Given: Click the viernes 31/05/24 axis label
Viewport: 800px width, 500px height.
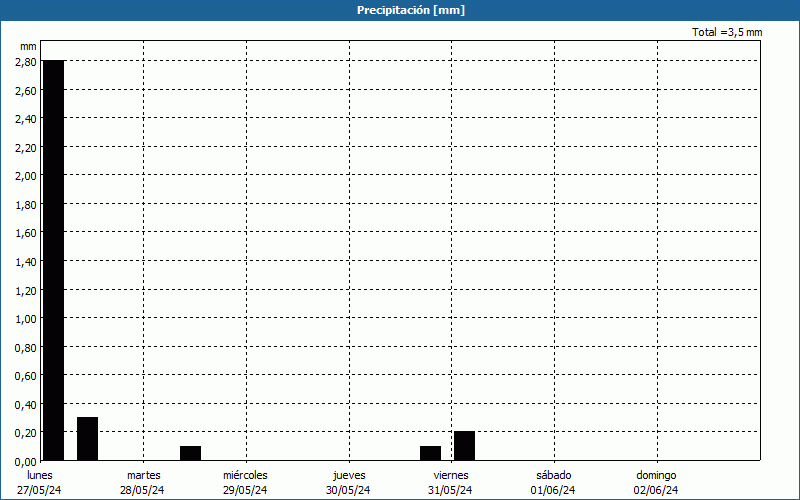Looking at the screenshot, I should click(x=451, y=483).
